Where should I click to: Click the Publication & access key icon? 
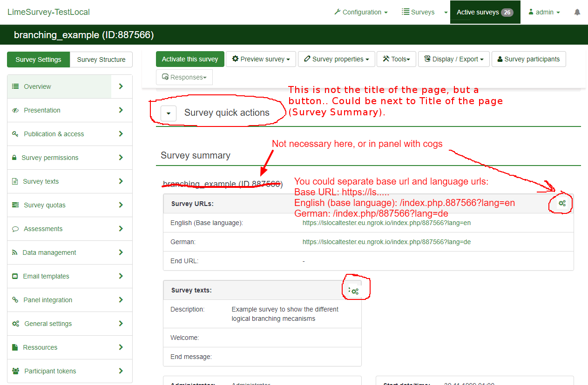pos(15,134)
